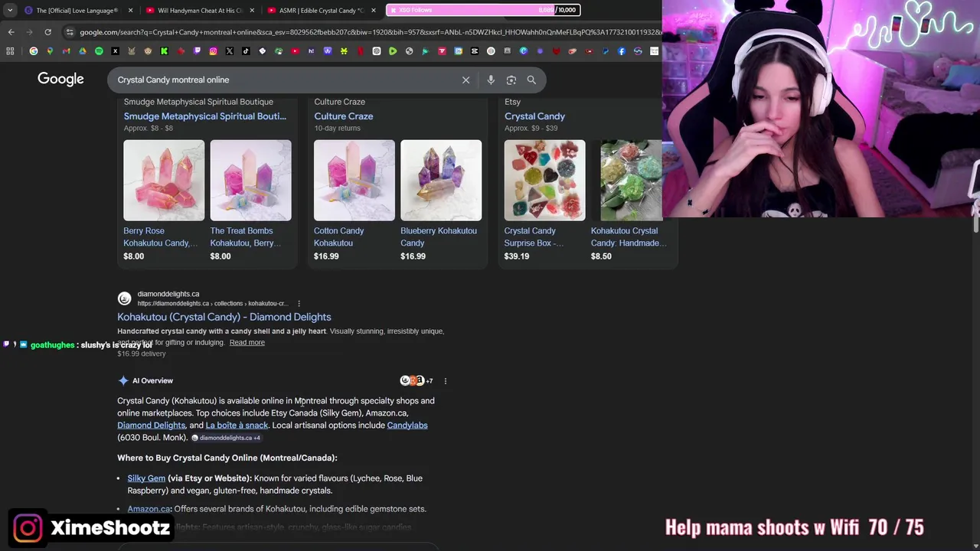Close the ASMR Edible Crystal Candy tab

374,10
